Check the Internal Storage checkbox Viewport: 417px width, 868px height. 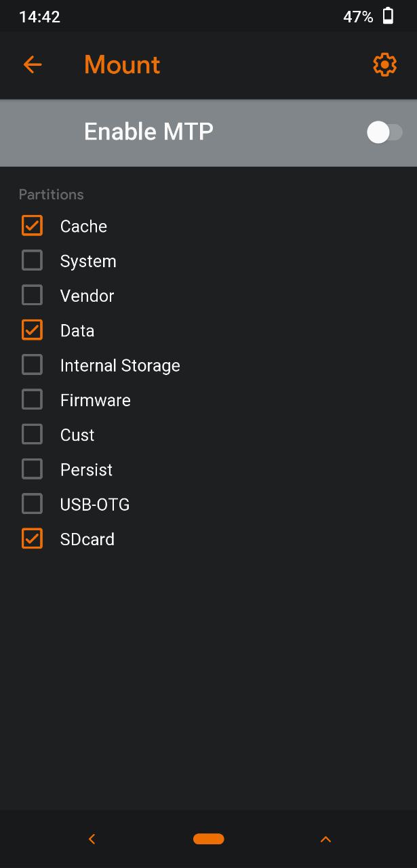(32, 365)
